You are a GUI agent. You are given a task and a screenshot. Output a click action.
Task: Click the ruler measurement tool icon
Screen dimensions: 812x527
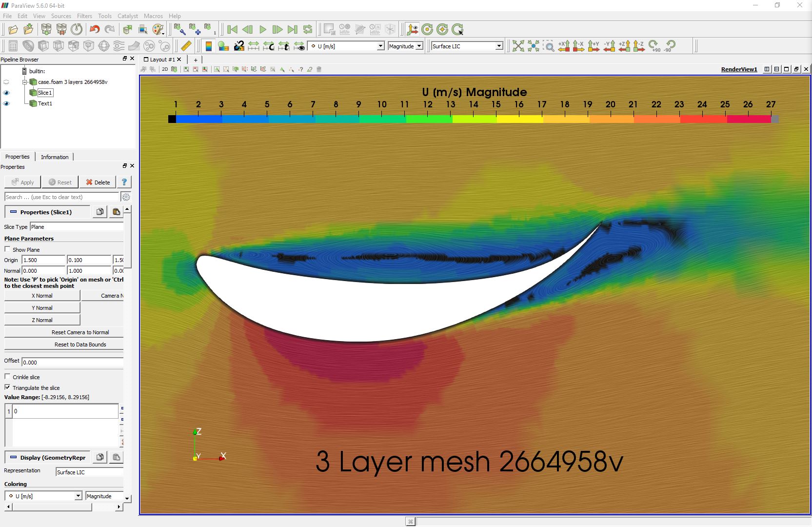coord(186,46)
